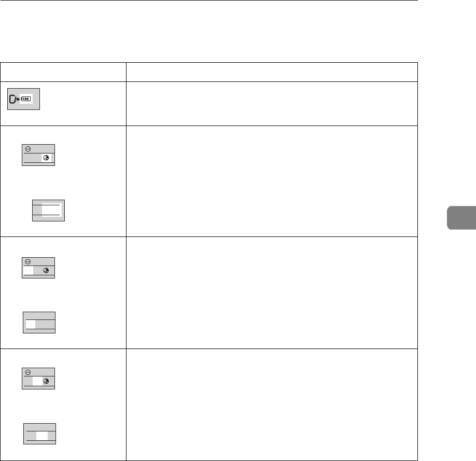This screenshot has width=476, height=461.
Task: Click the plain icon with small left white square
Action: point(39,323)
